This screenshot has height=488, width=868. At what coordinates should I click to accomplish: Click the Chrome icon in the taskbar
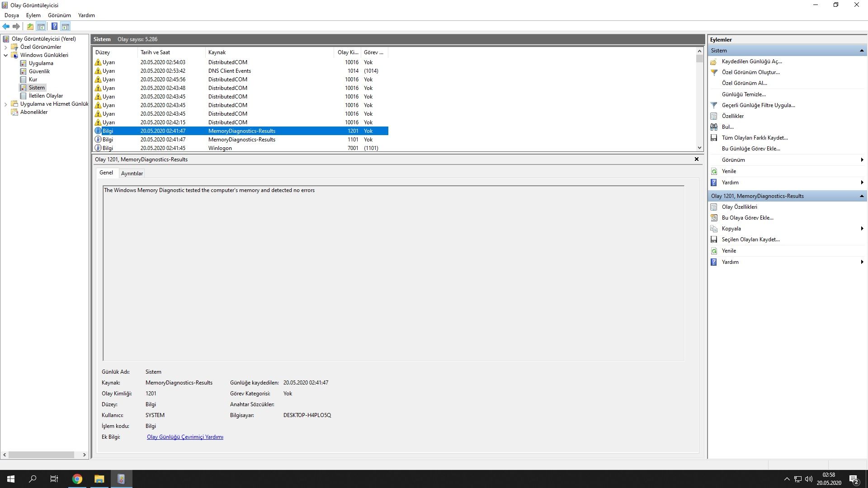pos(77,479)
